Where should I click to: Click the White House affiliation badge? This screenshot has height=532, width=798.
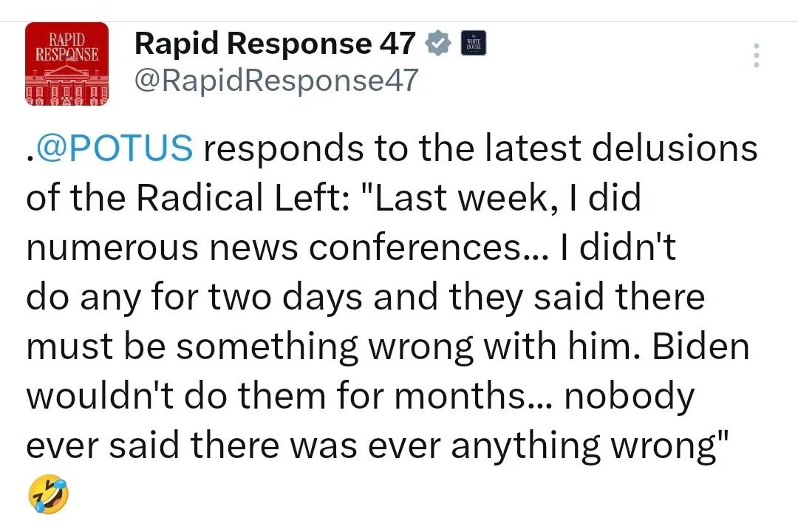point(474,43)
